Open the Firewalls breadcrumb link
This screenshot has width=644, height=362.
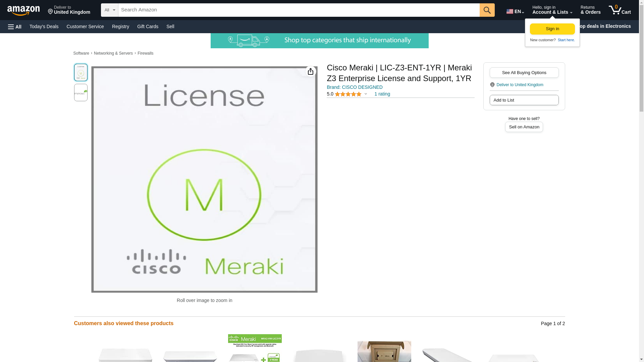(145, 53)
